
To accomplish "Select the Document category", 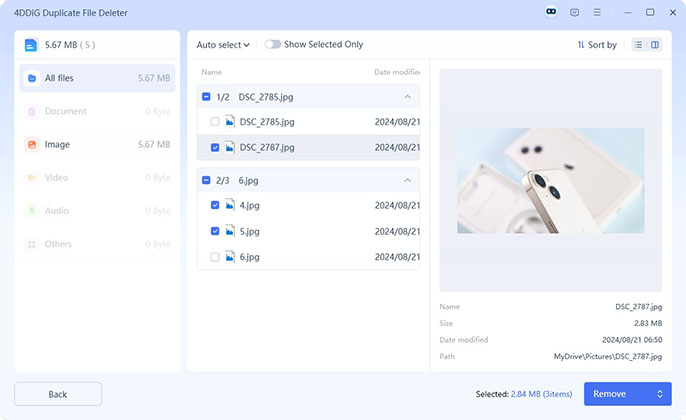I will (x=97, y=112).
